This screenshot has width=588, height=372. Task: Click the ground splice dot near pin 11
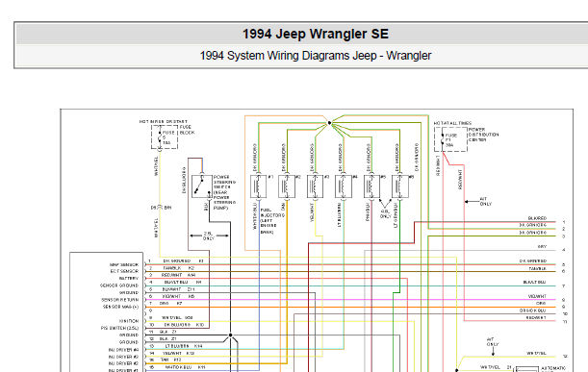click(230, 335)
